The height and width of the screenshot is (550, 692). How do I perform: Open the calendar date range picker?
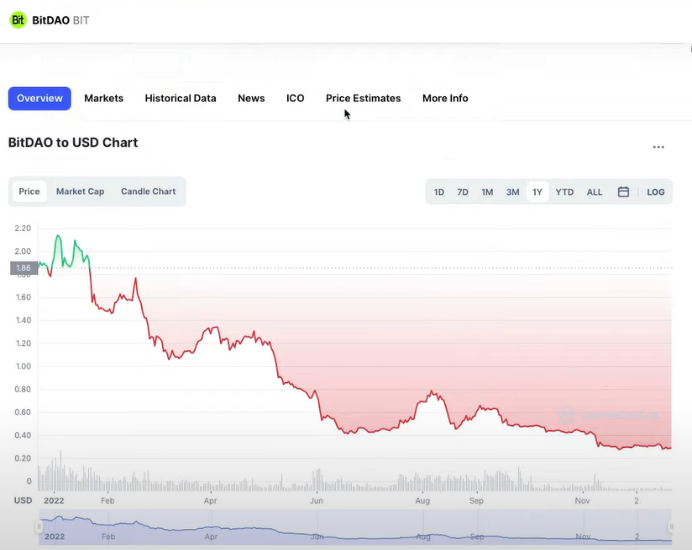[623, 192]
